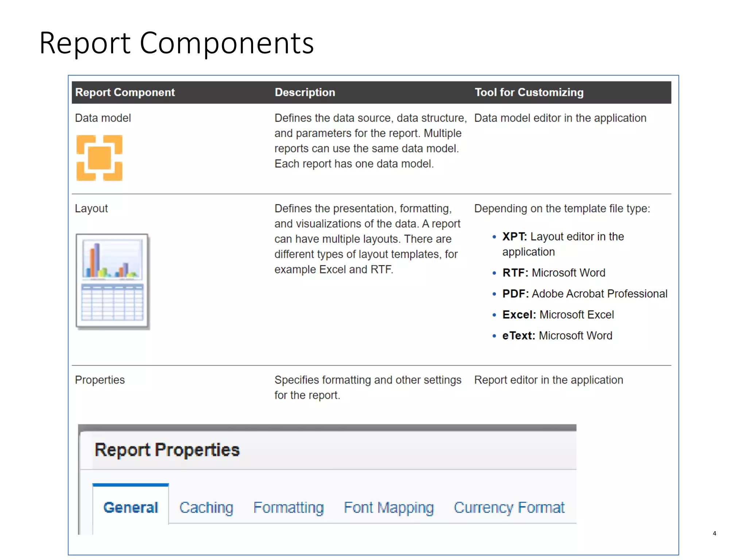Open the General tab

pos(131,507)
